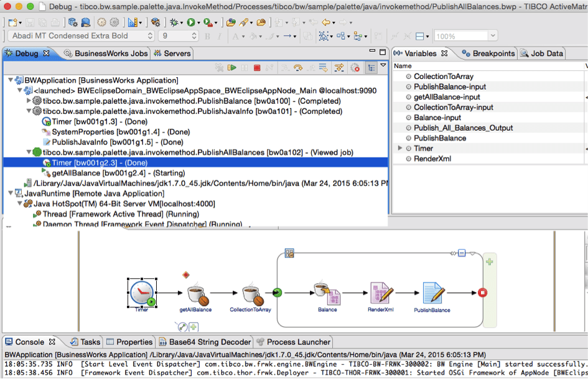Screen dimensions: 588x379
Task: Click the Timer activity on the process canvas
Action: 142,292
